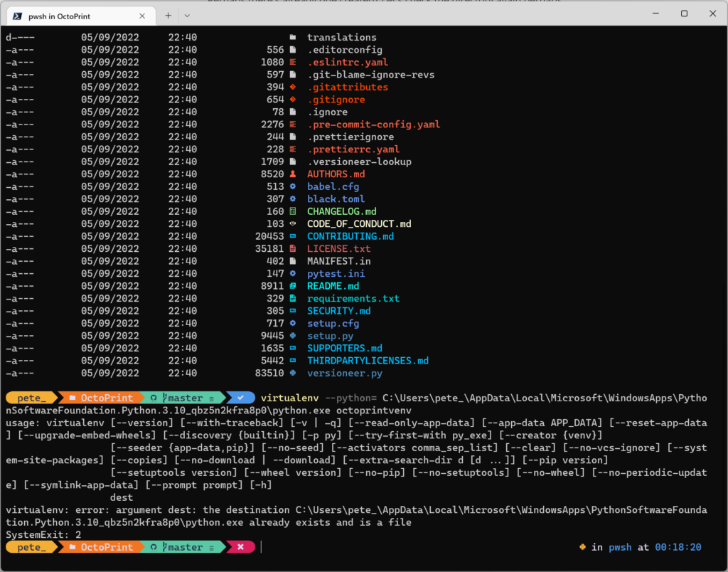Click the file icon beside .editorconfig
The height and width of the screenshot is (572, 728).
pyautogui.click(x=293, y=50)
